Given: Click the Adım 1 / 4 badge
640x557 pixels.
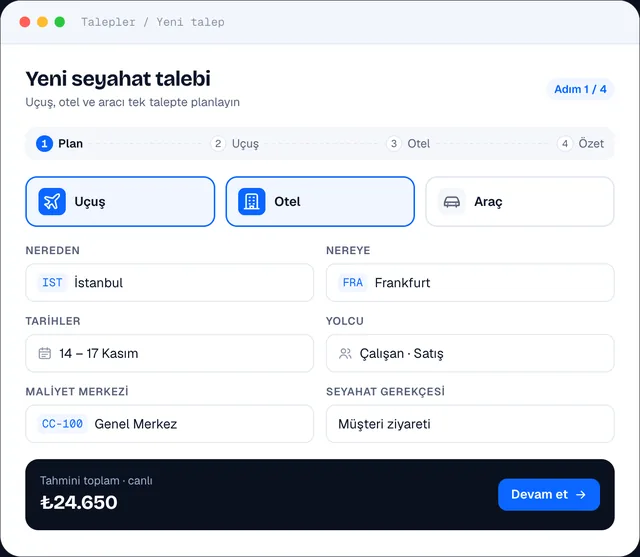Looking at the screenshot, I should [580, 89].
